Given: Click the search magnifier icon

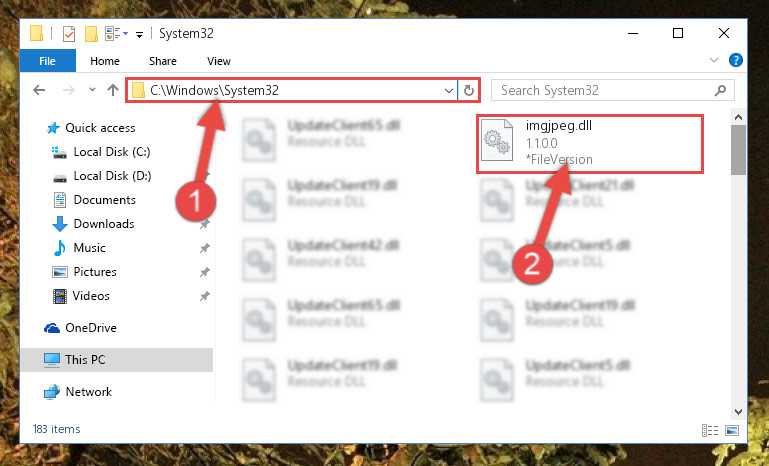Looking at the screenshot, I should [x=720, y=90].
